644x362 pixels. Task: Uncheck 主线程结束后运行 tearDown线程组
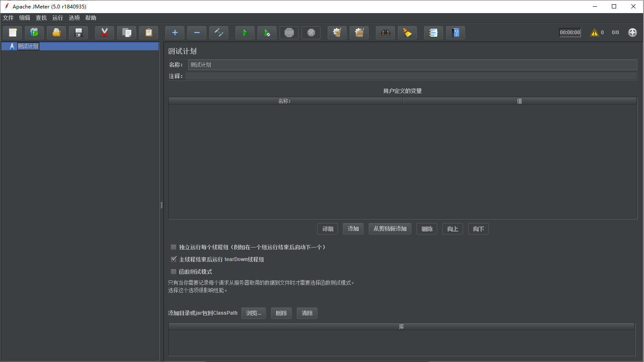[173, 259]
